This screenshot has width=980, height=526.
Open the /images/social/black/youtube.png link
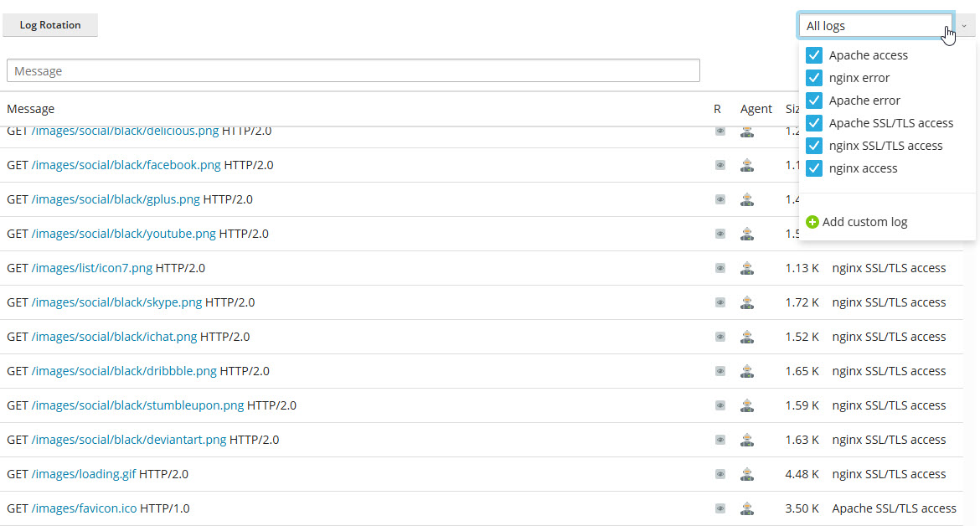coord(123,234)
